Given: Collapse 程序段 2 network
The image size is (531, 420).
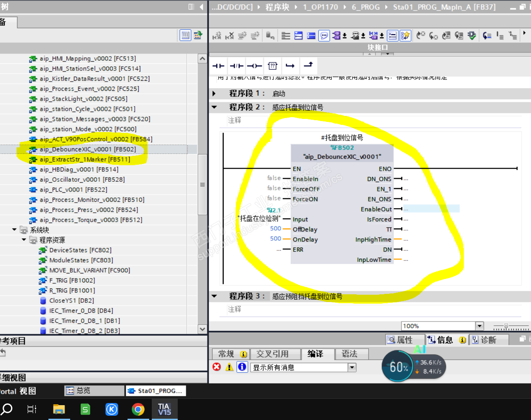Looking at the screenshot, I should pyautogui.click(x=214, y=107).
